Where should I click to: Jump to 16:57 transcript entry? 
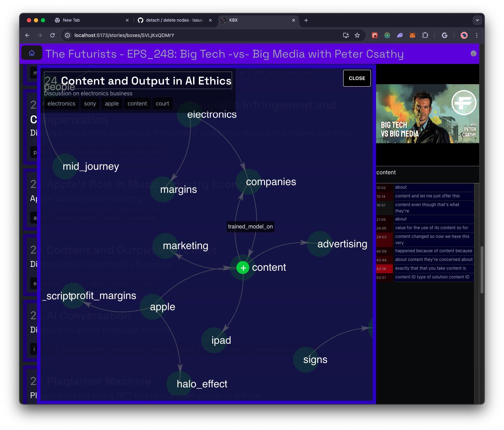click(425, 208)
